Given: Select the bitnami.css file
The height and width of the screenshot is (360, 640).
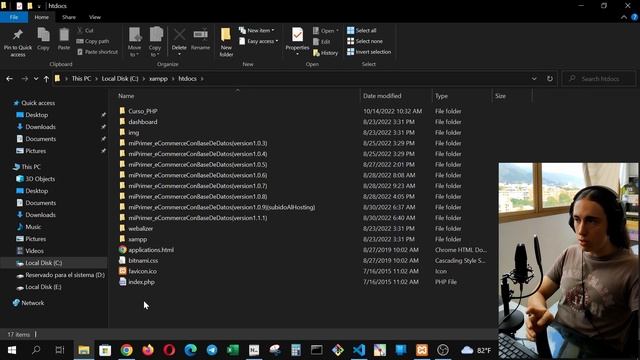Looking at the screenshot, I should coord(143,260).
